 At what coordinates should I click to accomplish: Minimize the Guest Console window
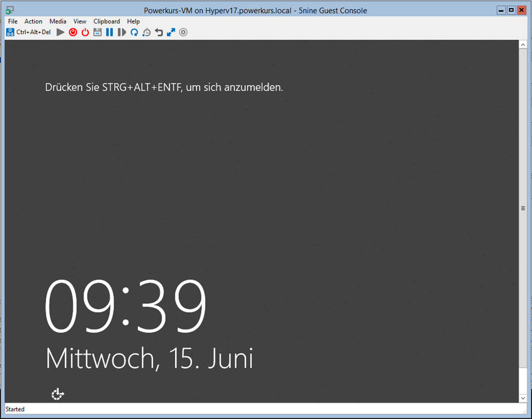click(501, 10)
